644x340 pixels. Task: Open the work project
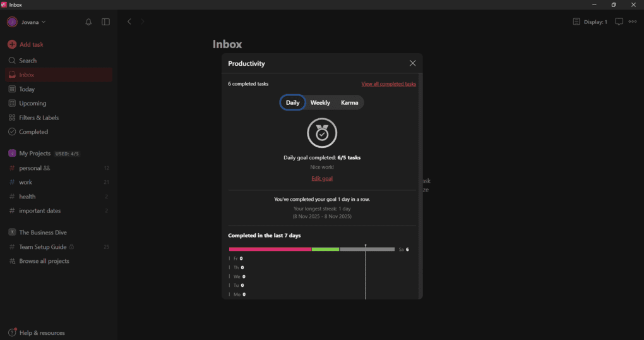(x=59, y=182)
